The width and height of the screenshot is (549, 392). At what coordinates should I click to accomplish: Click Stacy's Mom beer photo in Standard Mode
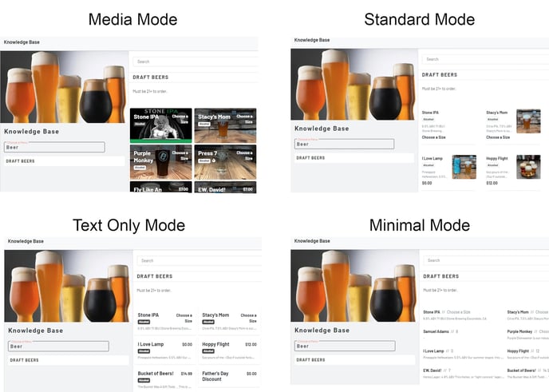pyautogui.click(x=527, y=121)
